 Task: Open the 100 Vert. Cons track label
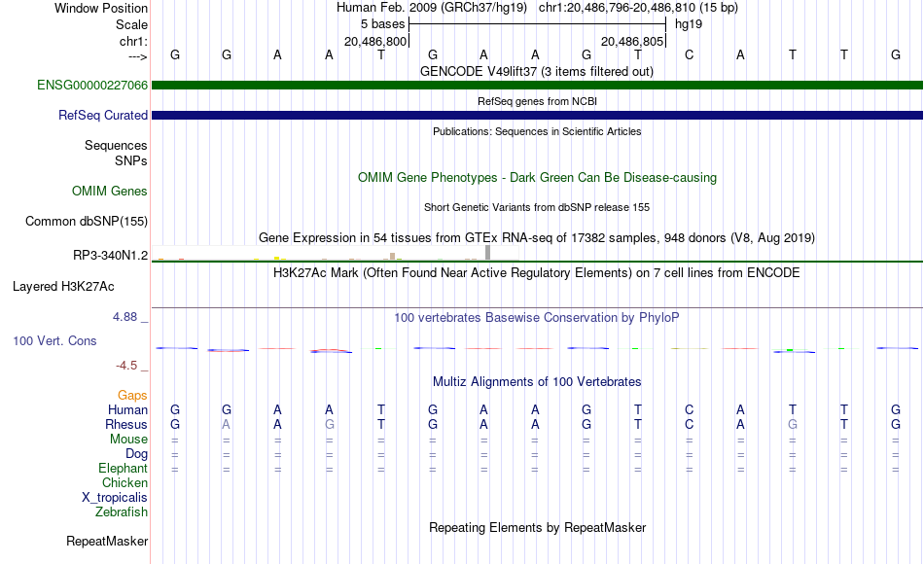click(54, 340)
